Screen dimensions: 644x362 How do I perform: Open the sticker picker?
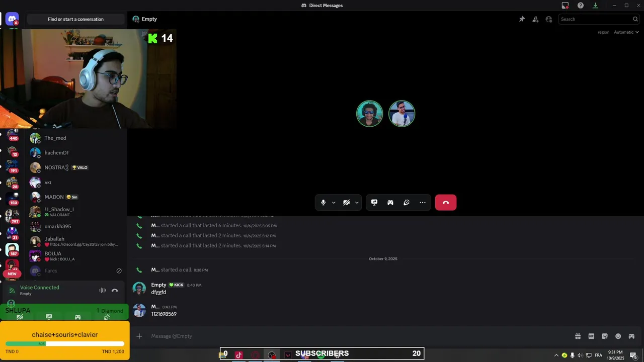(605, 336)
